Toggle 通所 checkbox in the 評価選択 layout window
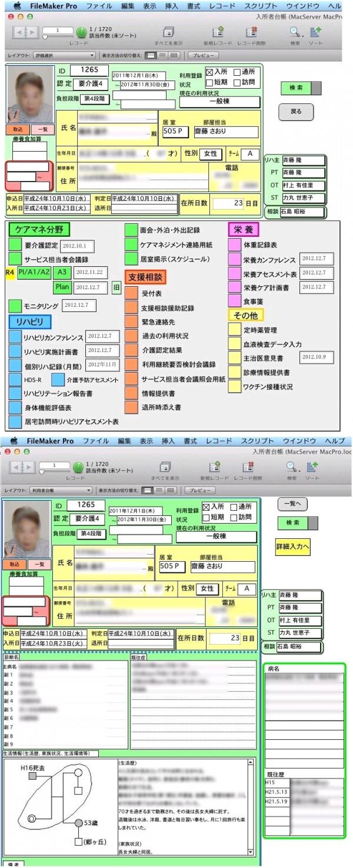Viewport: 353px width, 868px height. coord(237,72)
